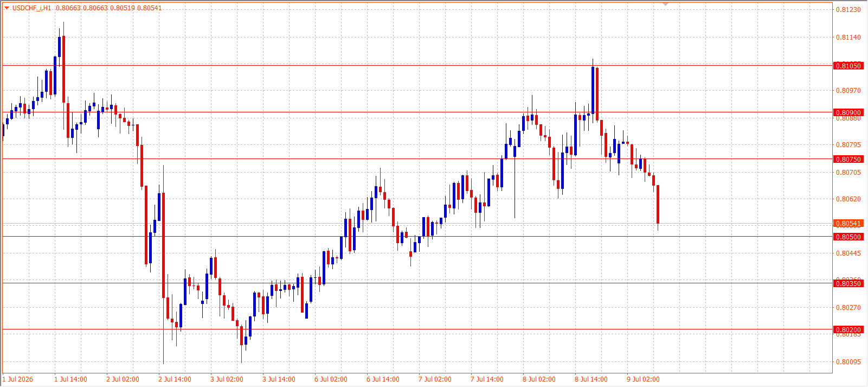Click the 0.80500 red price level label
This screenshot has height=387, width=868.
coord(848,237)
